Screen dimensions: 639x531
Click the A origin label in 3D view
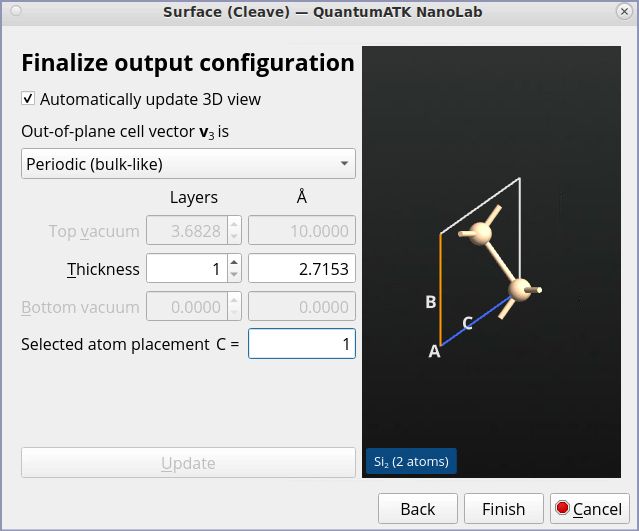(434, 351)
